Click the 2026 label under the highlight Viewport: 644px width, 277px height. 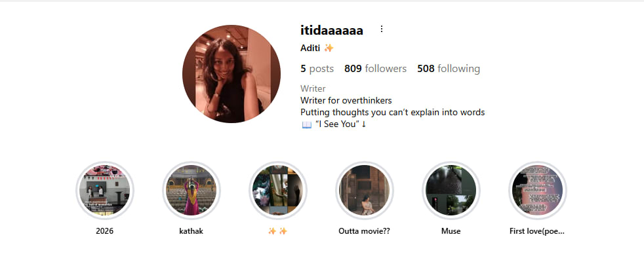pos(105,231)
